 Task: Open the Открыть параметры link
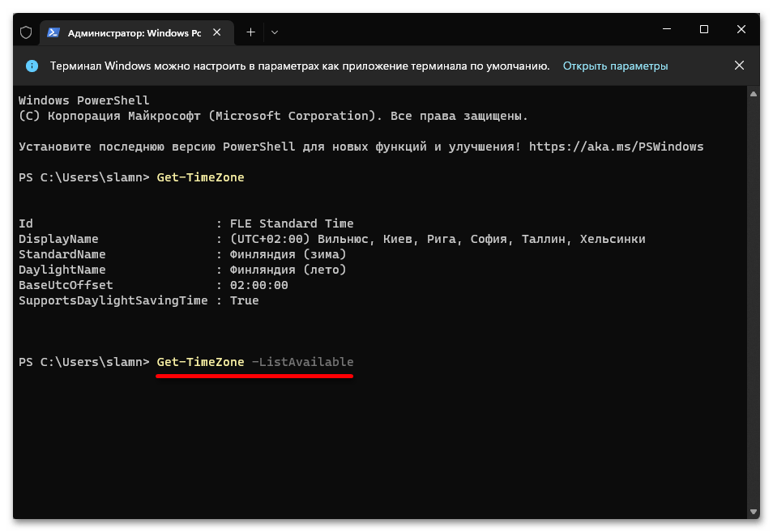[x=615, y=66]
